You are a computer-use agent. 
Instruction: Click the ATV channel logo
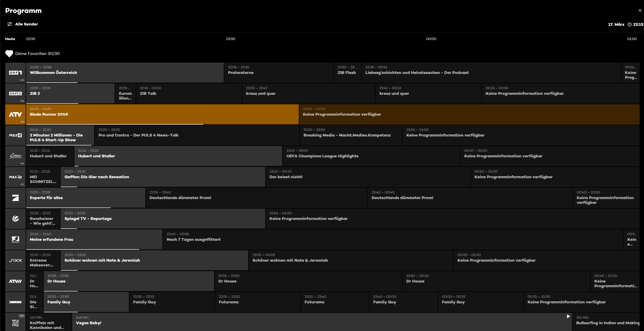tap(15, 114)
